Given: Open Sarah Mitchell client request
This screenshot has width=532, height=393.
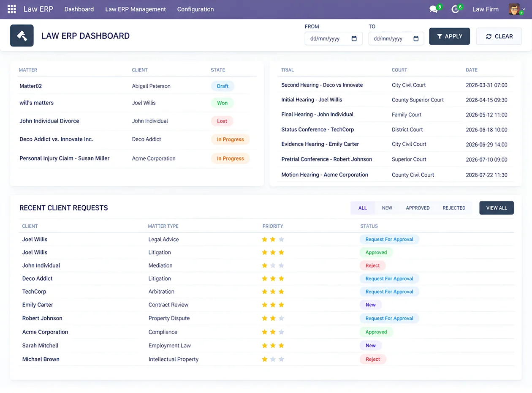Looking at the screenshot, I should 266,346.
